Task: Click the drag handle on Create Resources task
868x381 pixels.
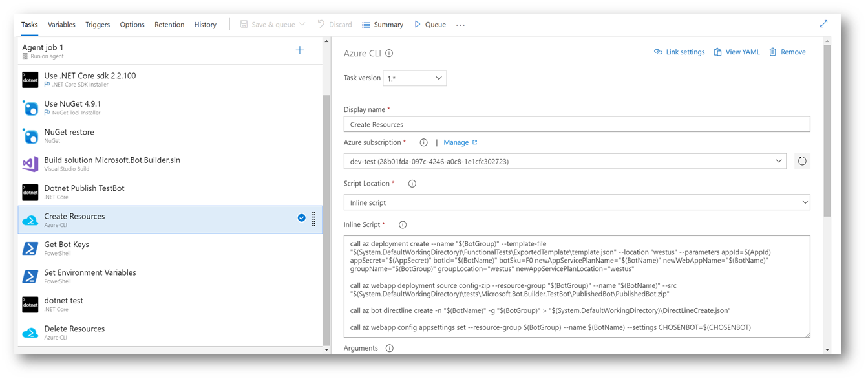Action: pos(313,219)
